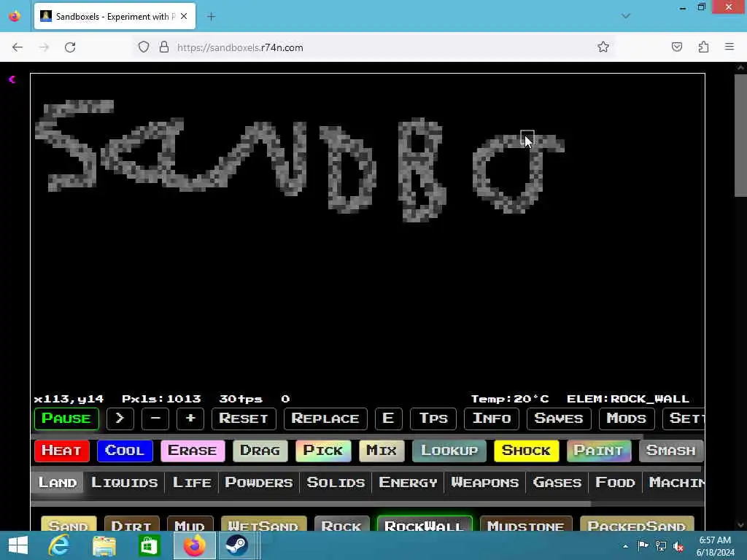
Task: Open the Windows Start menu
Action: pos(18,545)
